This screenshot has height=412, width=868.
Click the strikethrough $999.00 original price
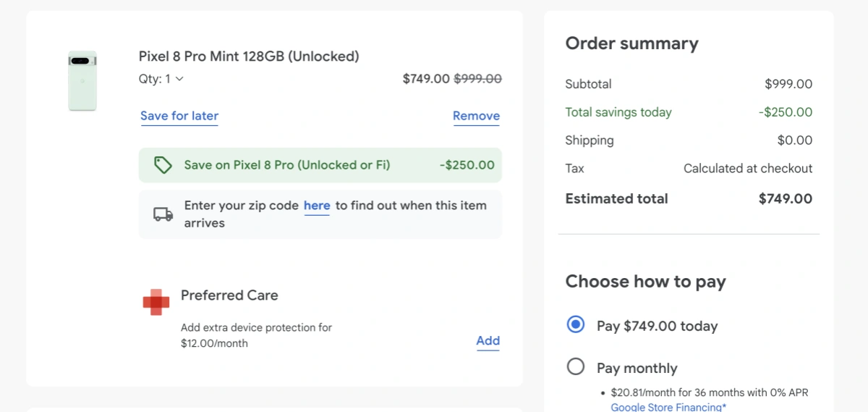click(477, 79)
